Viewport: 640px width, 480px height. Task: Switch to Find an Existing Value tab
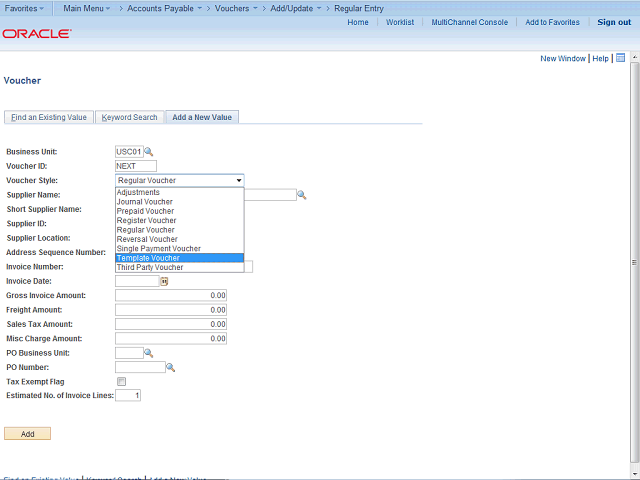[49, 117]
